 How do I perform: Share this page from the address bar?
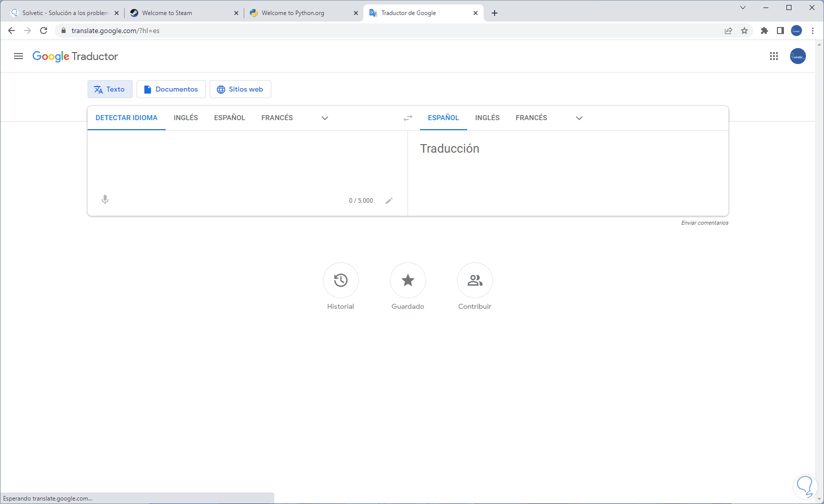click(728, 31)
